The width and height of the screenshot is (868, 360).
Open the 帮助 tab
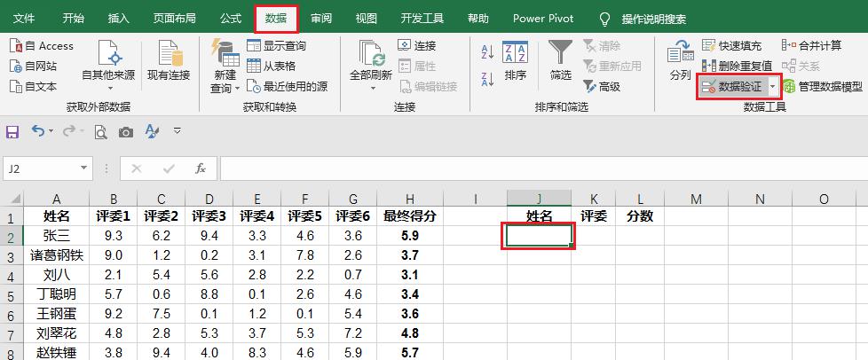click(477, 19)
